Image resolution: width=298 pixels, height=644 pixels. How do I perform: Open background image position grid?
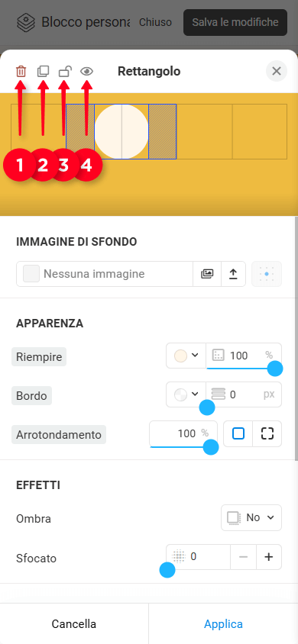coord(267,274)
